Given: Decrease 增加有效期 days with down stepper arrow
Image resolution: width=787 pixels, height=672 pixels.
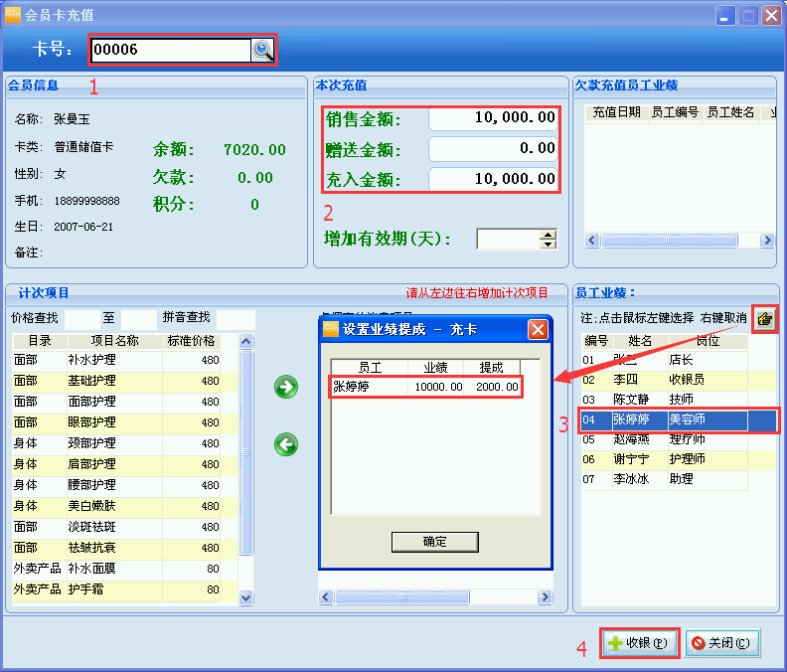Looking at the screenshot, I should pyautogui.click(x=549, y=245).
